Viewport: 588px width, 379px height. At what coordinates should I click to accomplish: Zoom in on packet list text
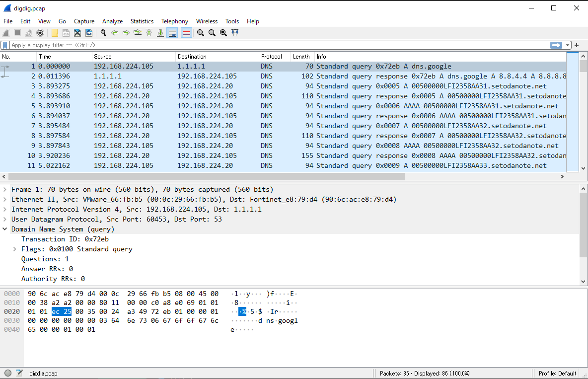pos(201,33)
